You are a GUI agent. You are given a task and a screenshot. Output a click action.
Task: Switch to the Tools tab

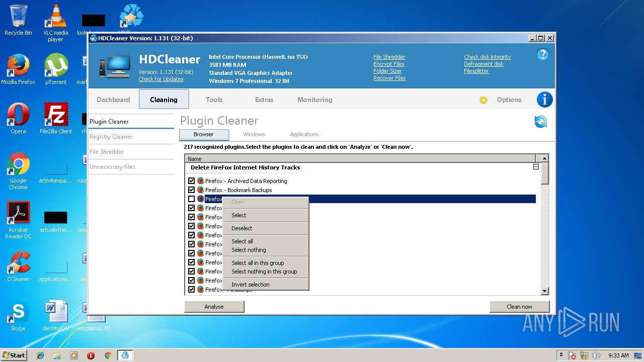214,100
